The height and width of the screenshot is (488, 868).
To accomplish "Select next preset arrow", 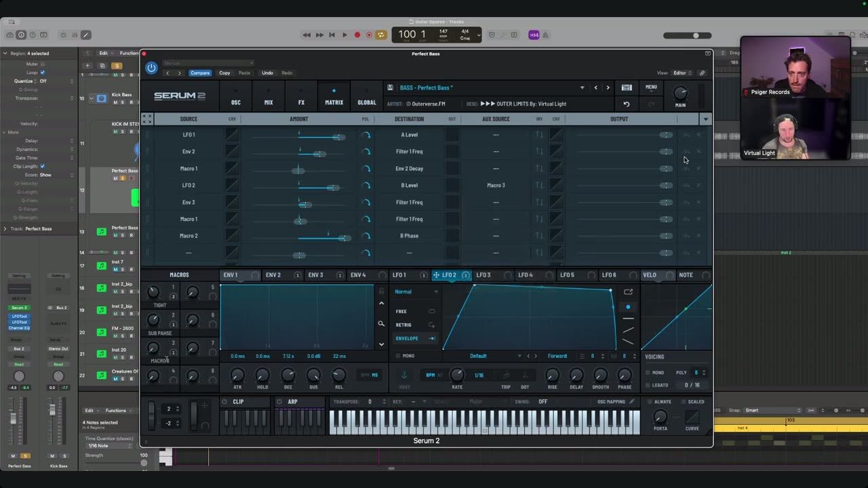I will (608, 87).
